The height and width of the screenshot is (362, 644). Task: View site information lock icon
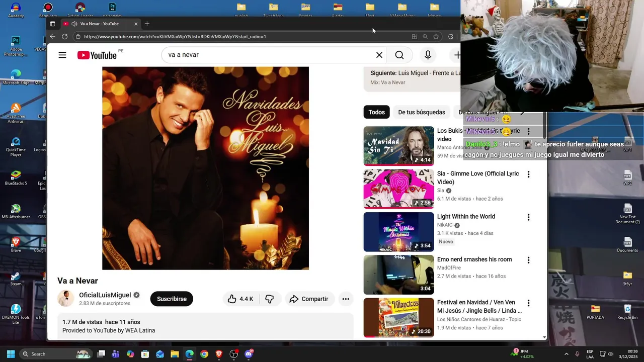pos(77,37)
